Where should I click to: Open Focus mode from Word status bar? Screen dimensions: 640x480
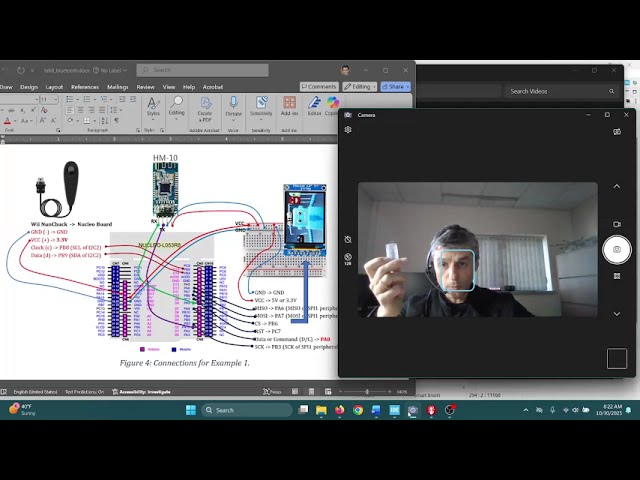[x=272, y=392]
